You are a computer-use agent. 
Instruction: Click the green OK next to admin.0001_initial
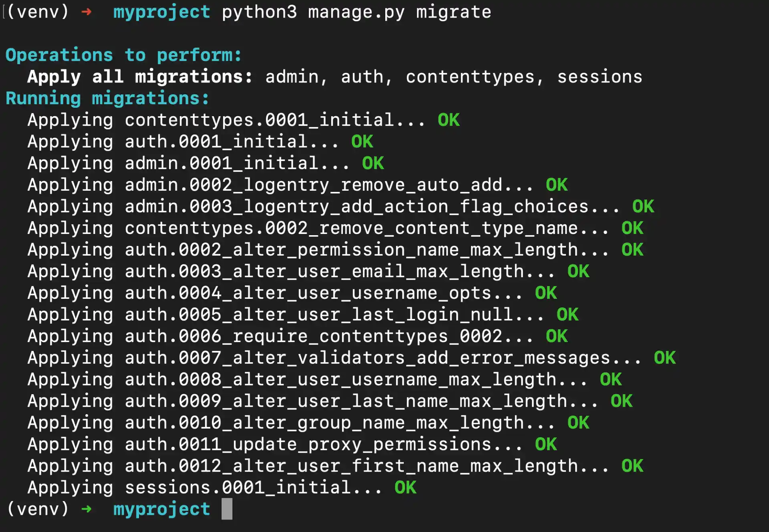pyautogui.click(x=372, y=163)
